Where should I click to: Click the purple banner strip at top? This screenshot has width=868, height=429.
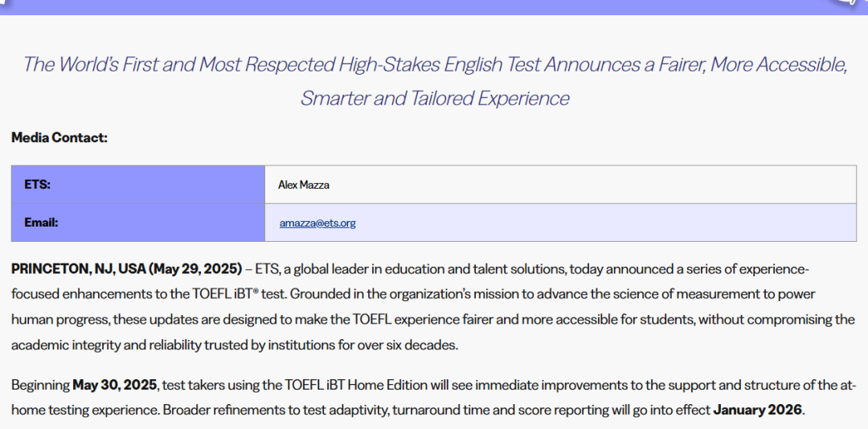coord(434,7)
